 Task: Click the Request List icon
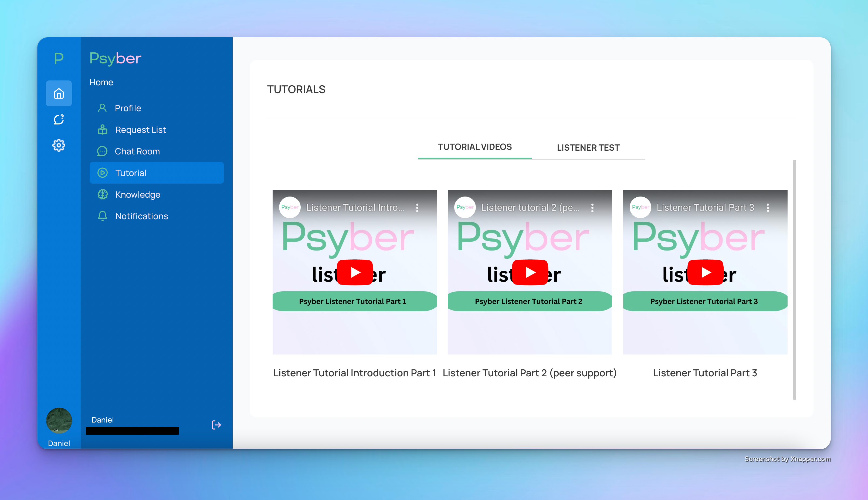[102, 130]
